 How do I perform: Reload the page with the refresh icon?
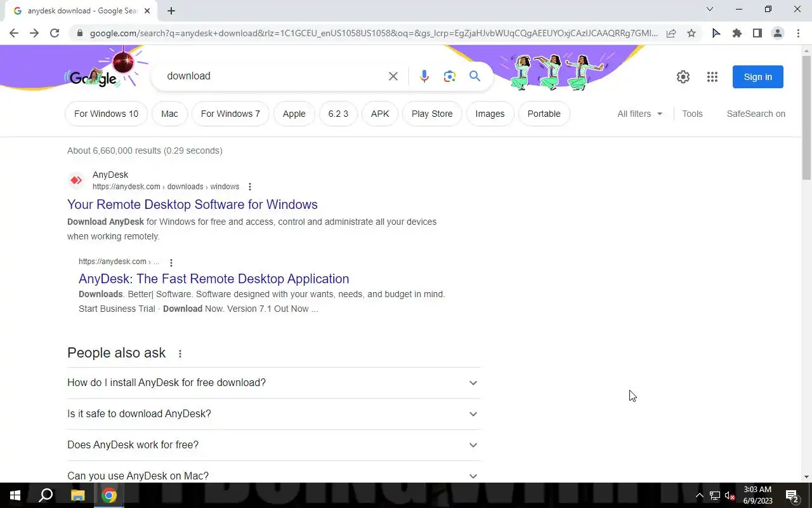coord(55,33)
